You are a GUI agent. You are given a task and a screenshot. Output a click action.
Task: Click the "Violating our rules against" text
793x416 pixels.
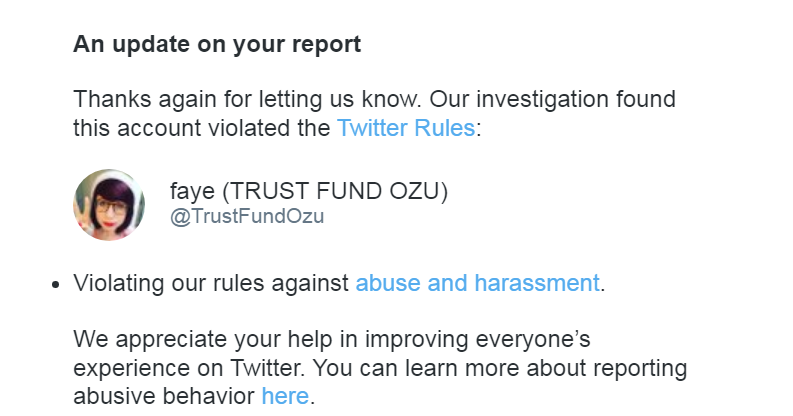(x=212, y=283)
